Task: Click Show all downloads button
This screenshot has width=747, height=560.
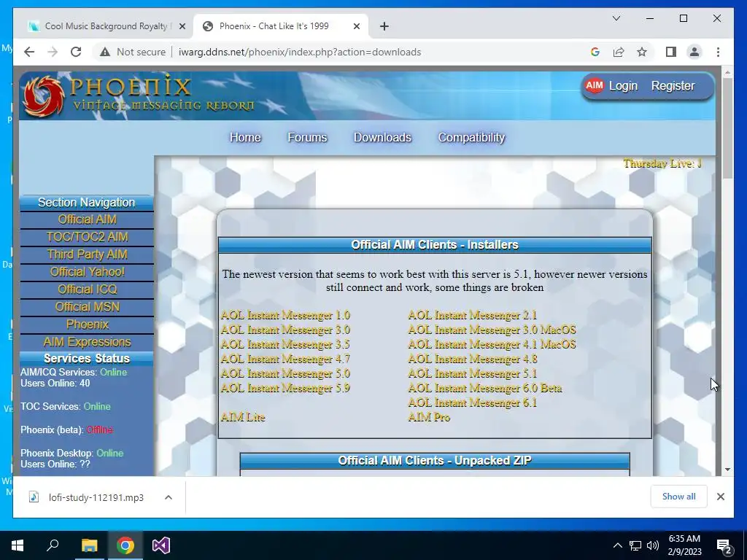Action: pos(678,496)
